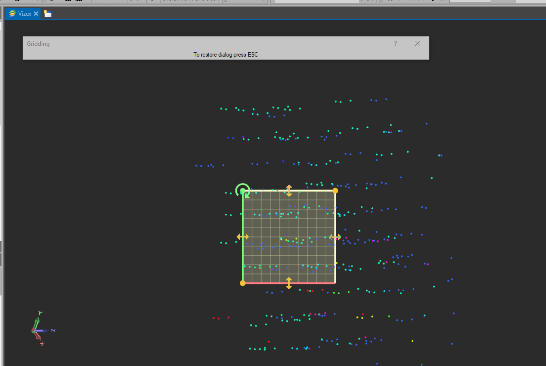Image resolution: width=546 pixels, height=366 pixels.
Task: Select the bottom-left orange corner handle
Action: pos(243,283)
